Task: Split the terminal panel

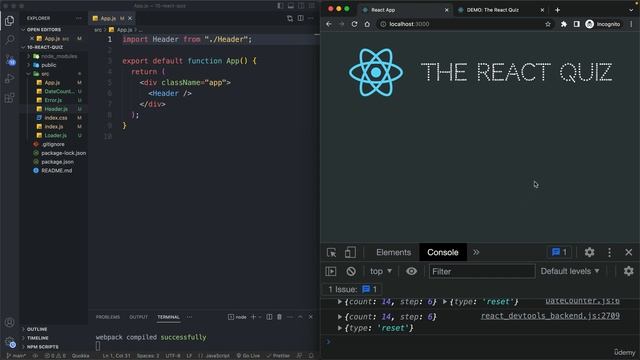Action: [x=269, y=317]
